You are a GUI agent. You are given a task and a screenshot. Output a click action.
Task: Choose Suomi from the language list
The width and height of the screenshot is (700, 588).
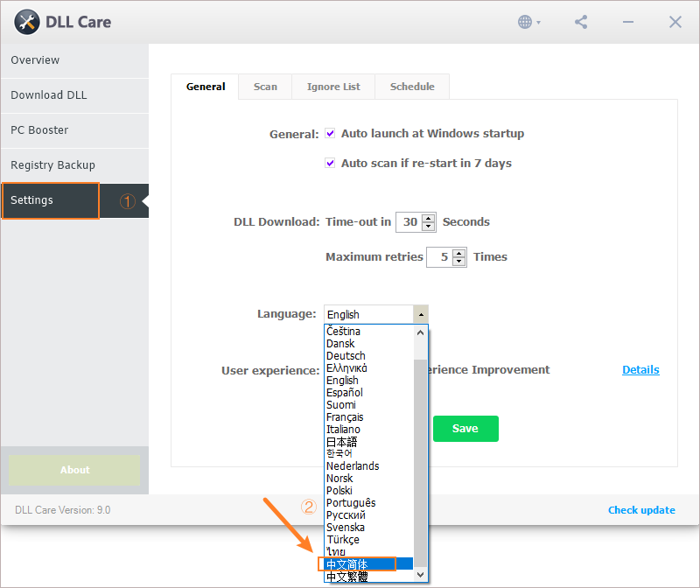click(368, 405)
